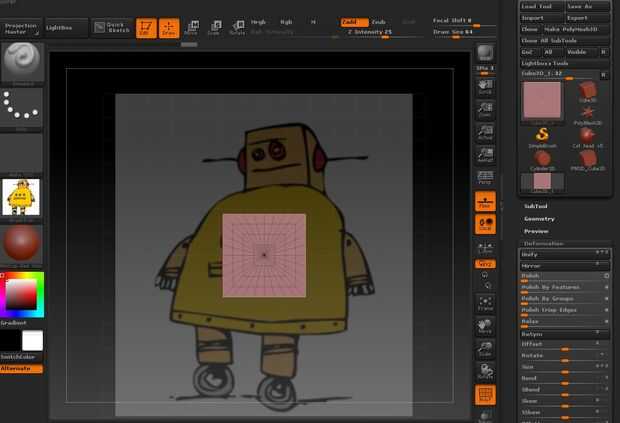Select the Rotate transform tool
620x423 pixels.
pos(238,28)
